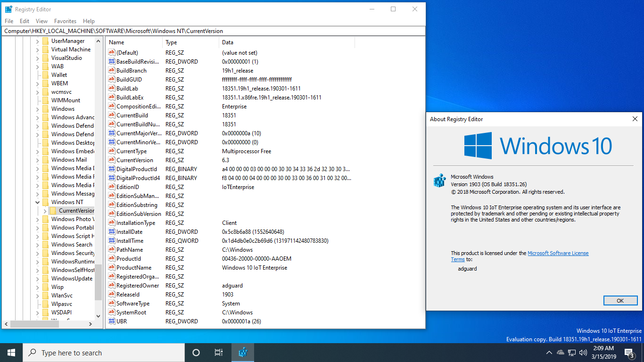Screen dimensions: 644x362
Task: Click the volume icon in system tray
Action: (x=583, y=353)
